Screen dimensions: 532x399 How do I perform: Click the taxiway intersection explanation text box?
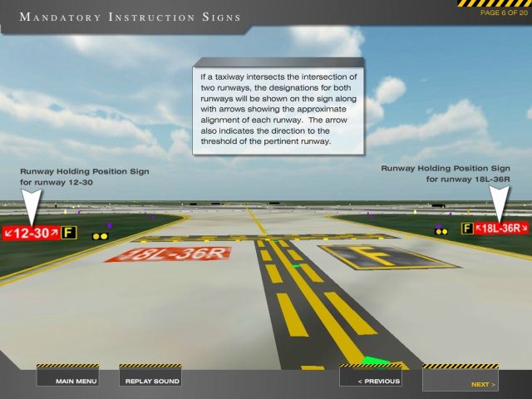[278, 108]
